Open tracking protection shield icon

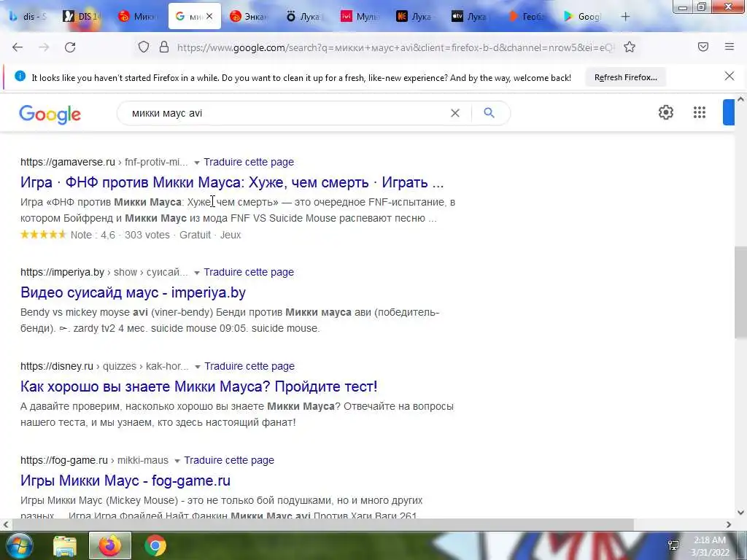144,47
